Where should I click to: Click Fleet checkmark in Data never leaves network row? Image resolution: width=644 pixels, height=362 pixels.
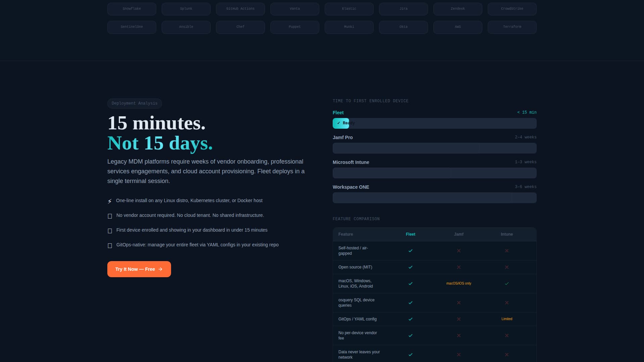(x=411, y=355)
